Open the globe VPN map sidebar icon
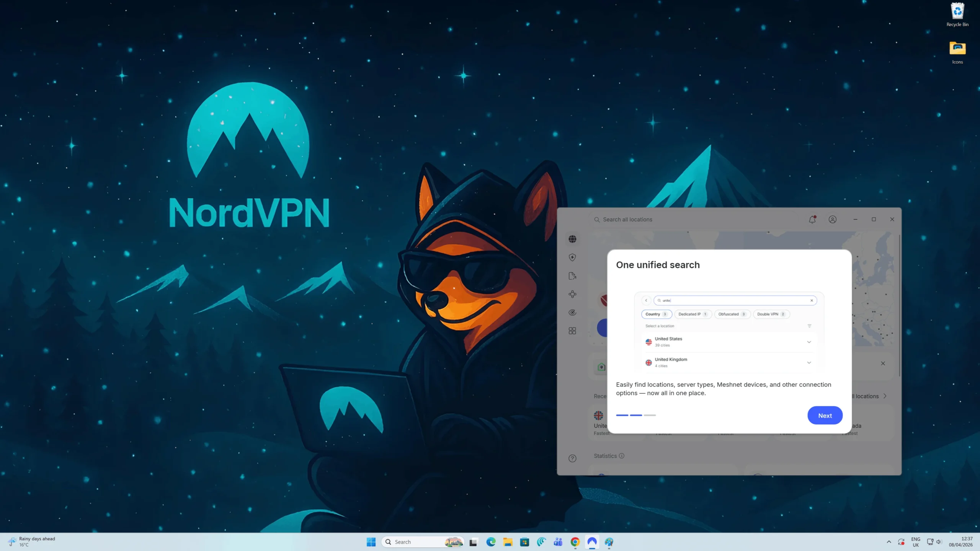This screenshot has width=980, height=551. [572, 239]
